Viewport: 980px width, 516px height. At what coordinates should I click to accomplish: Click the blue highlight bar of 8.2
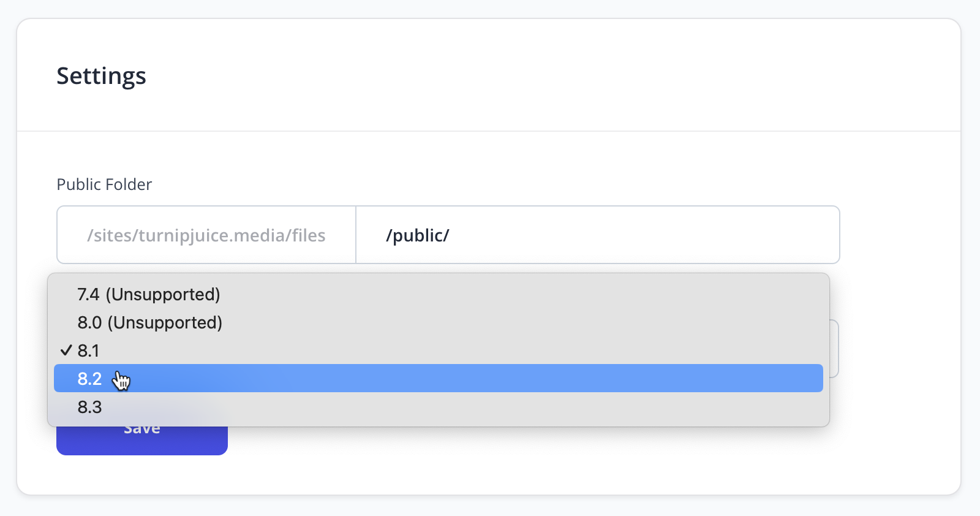click(x=438, y=378)
